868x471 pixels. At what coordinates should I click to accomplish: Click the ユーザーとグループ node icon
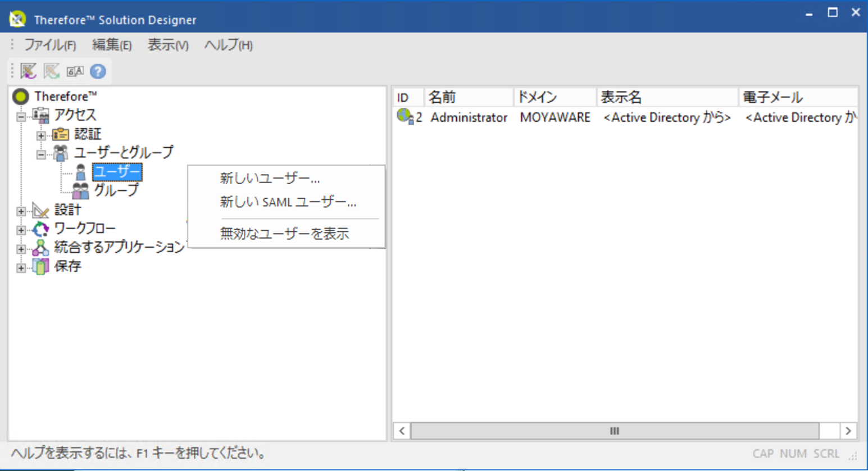[60, 153]
